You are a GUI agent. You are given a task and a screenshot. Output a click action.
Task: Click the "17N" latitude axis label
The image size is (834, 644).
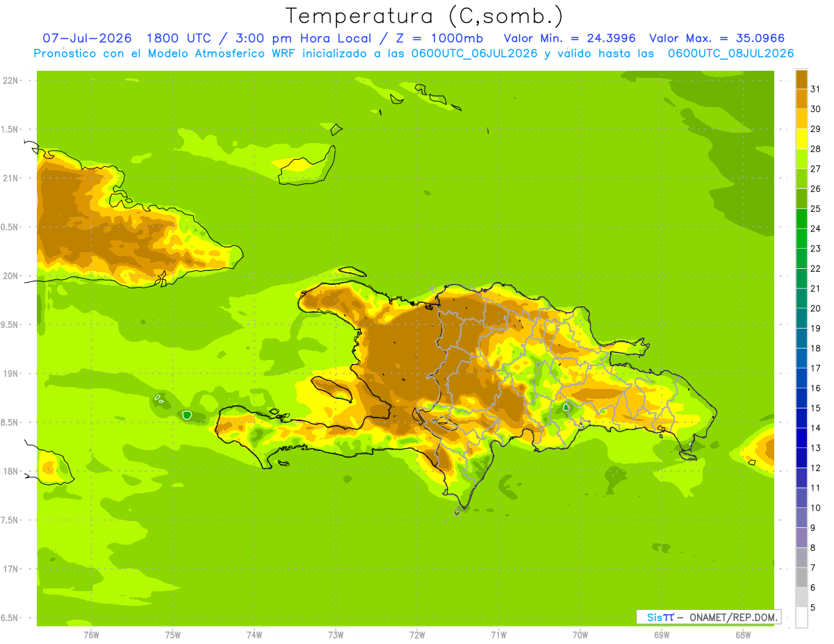[10, 569]
